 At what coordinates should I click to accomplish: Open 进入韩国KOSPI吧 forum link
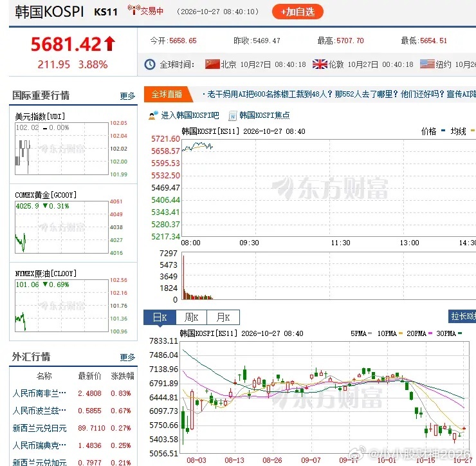(190, 115)
